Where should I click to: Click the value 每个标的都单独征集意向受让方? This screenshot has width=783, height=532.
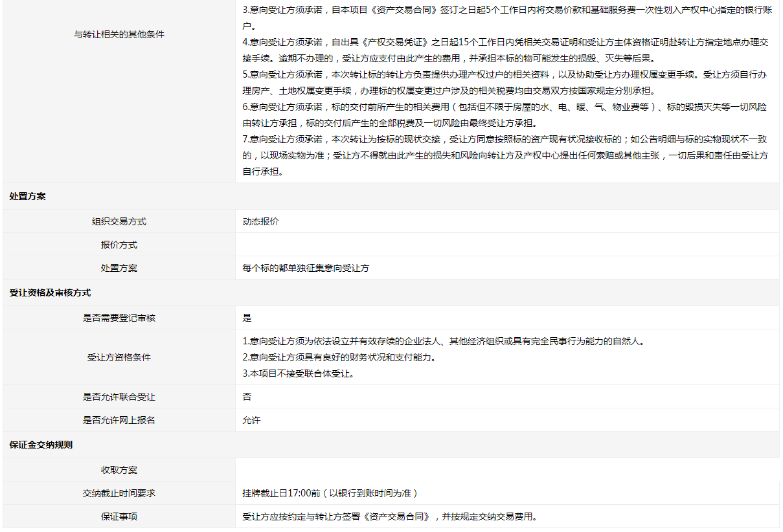point(306,268)
